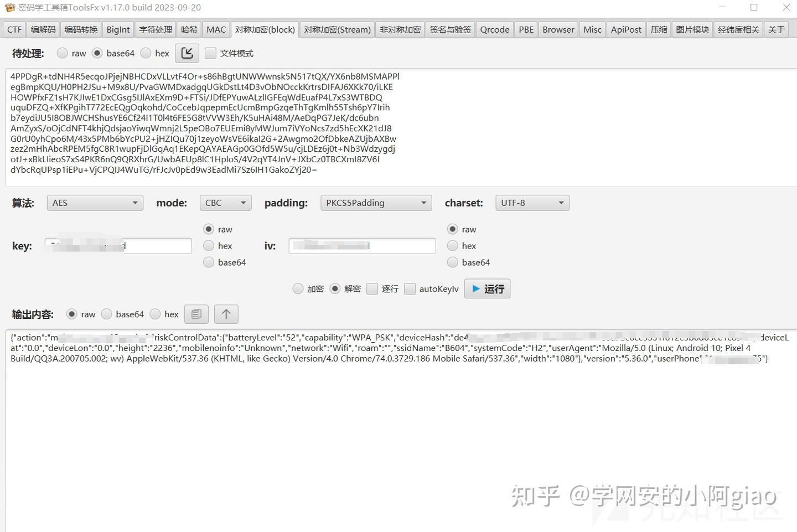Send output back to input via up-arrow icon

(x=226, y=314)
